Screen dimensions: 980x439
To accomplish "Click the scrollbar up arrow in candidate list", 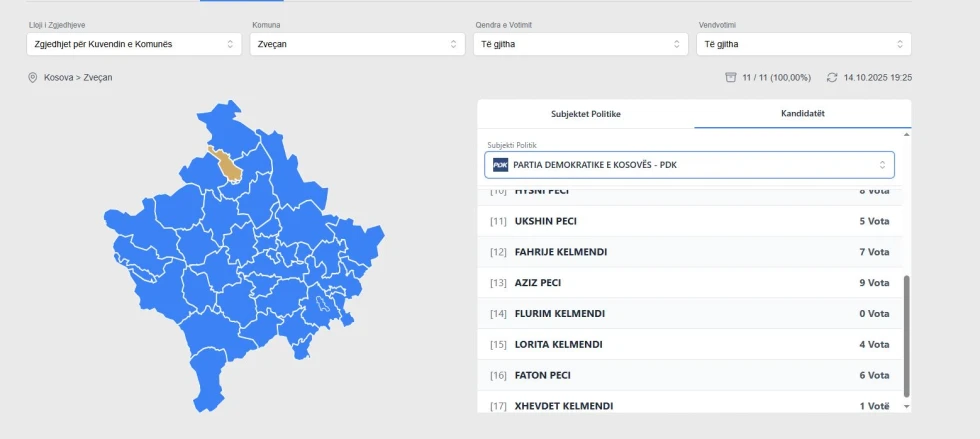I will 907,134.
